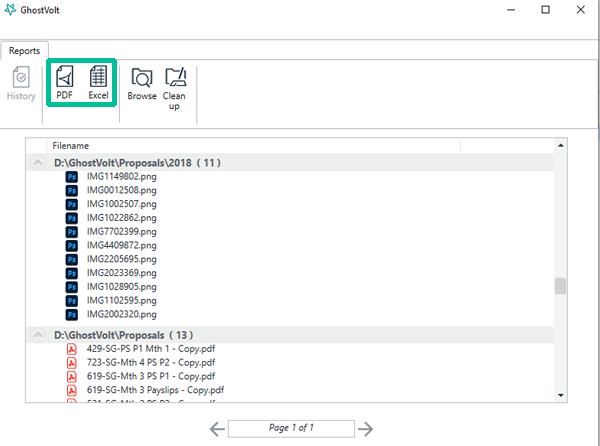
Task: Click Photoshop icon of IMG2023369.png
Action: [x=72, y=273]
